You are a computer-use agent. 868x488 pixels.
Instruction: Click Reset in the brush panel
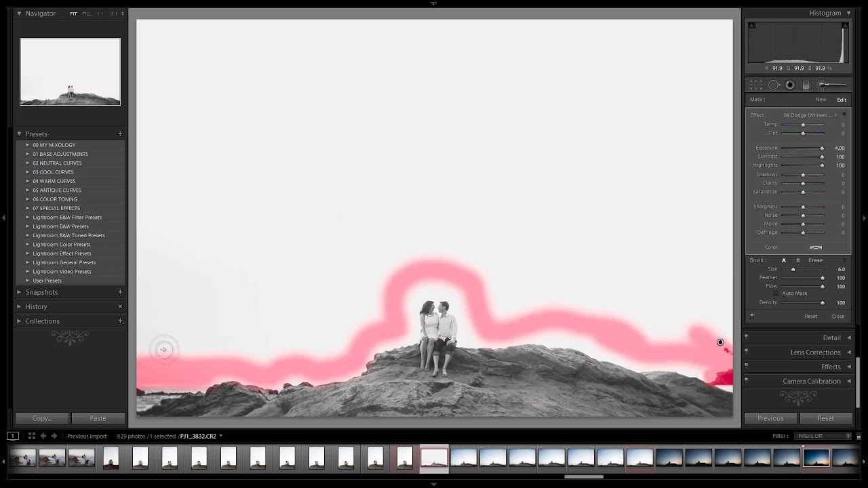(x=810, y=317)
